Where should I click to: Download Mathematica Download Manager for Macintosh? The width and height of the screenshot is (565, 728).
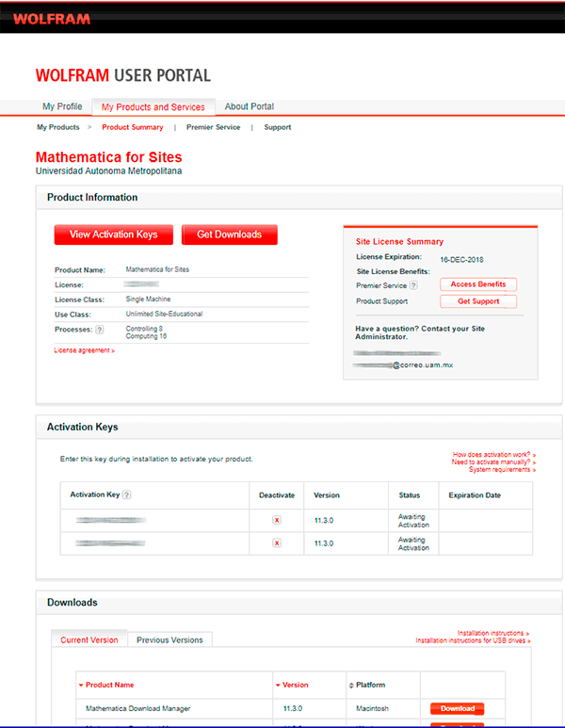(x=458, y=708)
